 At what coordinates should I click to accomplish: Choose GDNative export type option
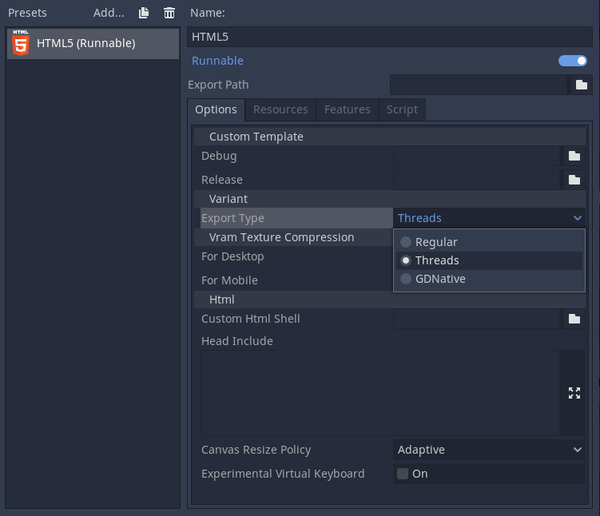point(440,279)
